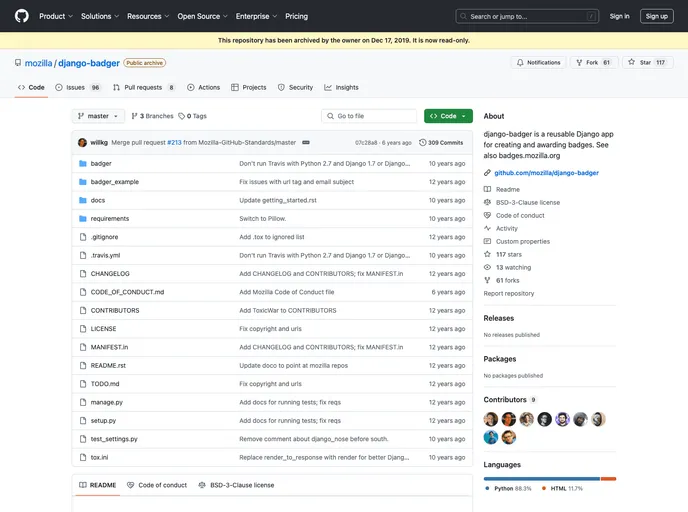View the 0 Tags link
Viewport: 688px width, 512px height.
tap(192, 116)
